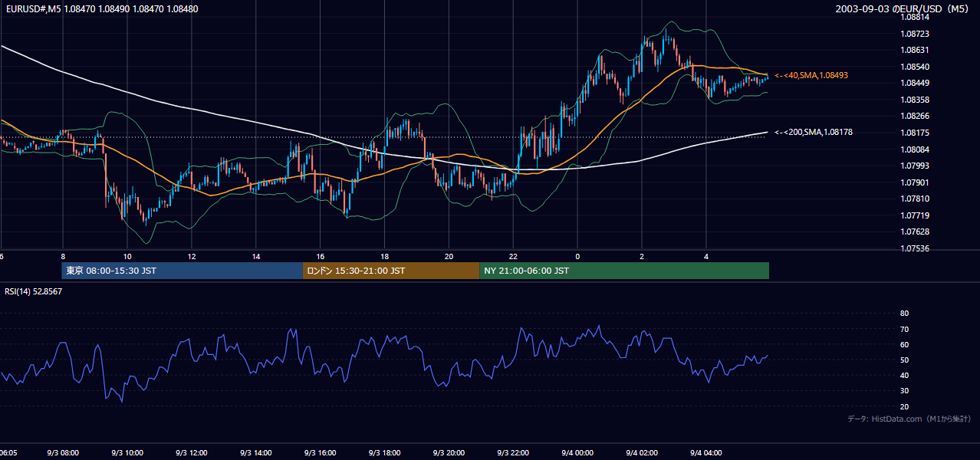Click the 9/3 22:00 time label

pos(514,453)
